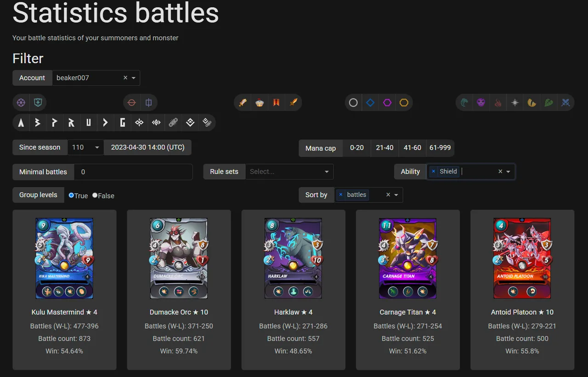588x377 pixels.
Task: Set Group levels to True
Action: (71, 195)
